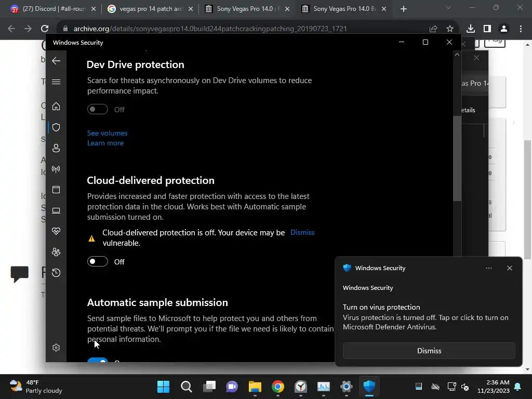Click the warning triangle icon
Image resolution: width=532 pixels, height=399 pixels.
pyautogui.click(x=91, y=238)
